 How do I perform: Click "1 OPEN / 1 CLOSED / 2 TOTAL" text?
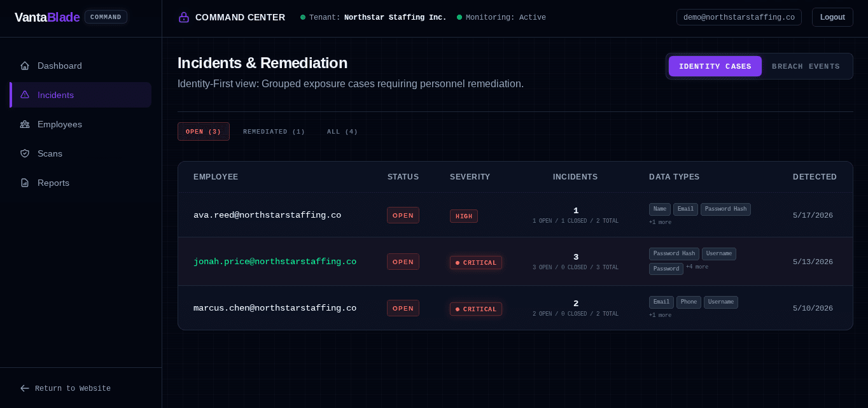[575, 221]
